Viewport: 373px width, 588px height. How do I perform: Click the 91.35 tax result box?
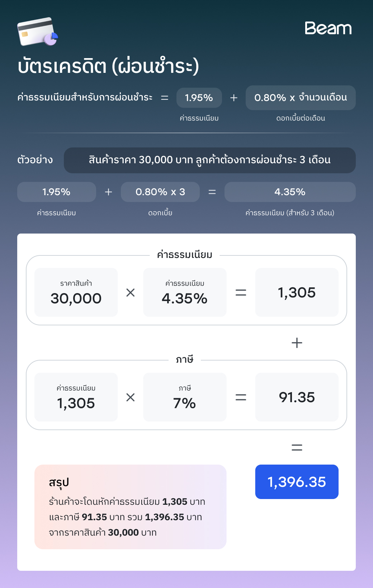click(297, 397)
